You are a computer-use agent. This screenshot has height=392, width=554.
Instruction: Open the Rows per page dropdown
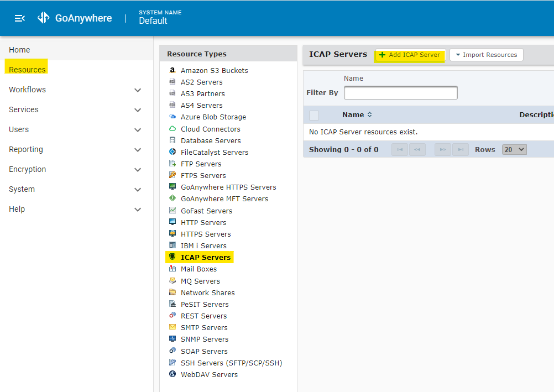point(514,149)
